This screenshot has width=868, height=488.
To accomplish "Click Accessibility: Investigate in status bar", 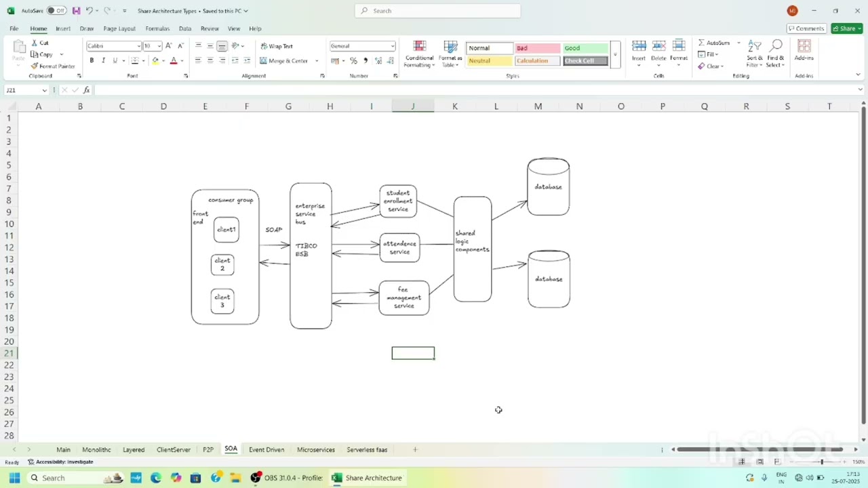I will click(x=60, y=462).
